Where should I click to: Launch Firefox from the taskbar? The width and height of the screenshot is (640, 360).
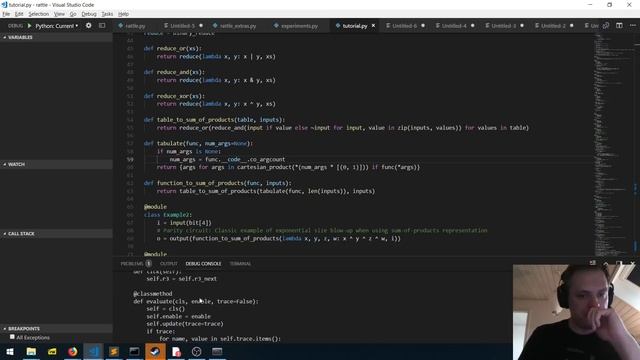tap(73, 351)
